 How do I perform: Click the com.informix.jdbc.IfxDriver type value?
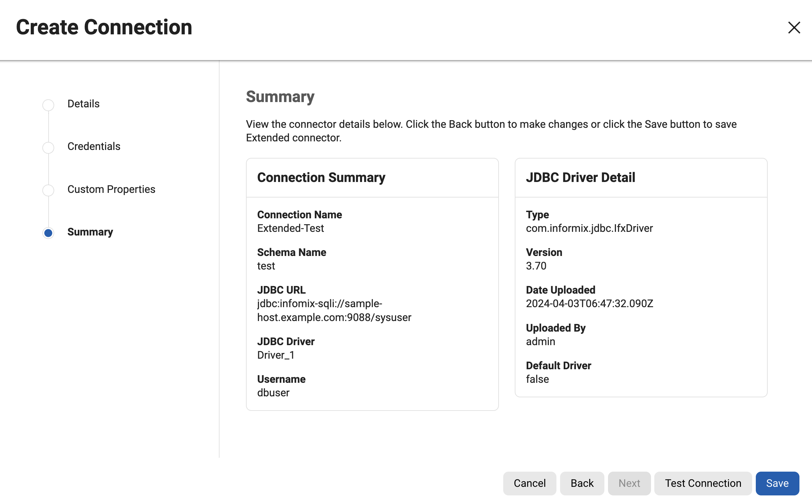pyautogui.click(x=589, y=228)
